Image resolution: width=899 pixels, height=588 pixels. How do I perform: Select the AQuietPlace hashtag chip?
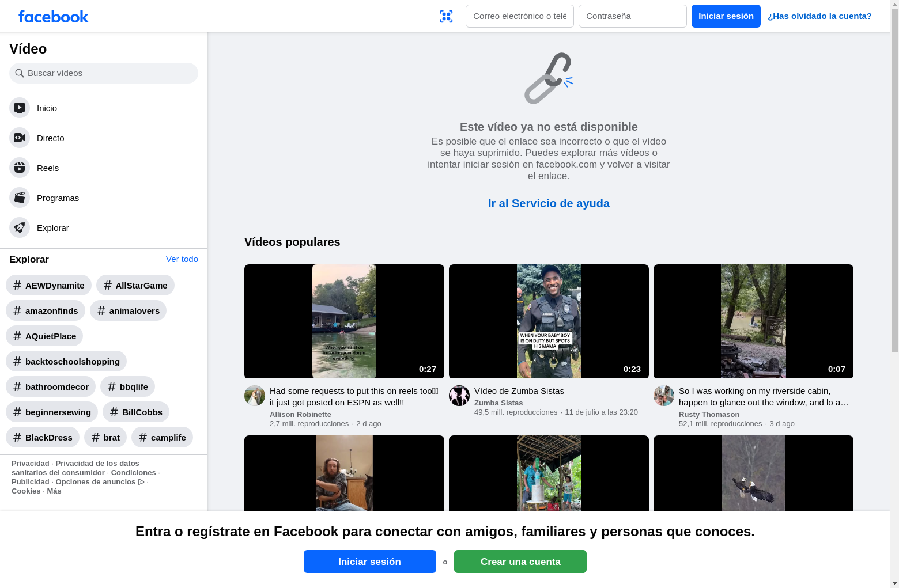click(x=44, y=336)
